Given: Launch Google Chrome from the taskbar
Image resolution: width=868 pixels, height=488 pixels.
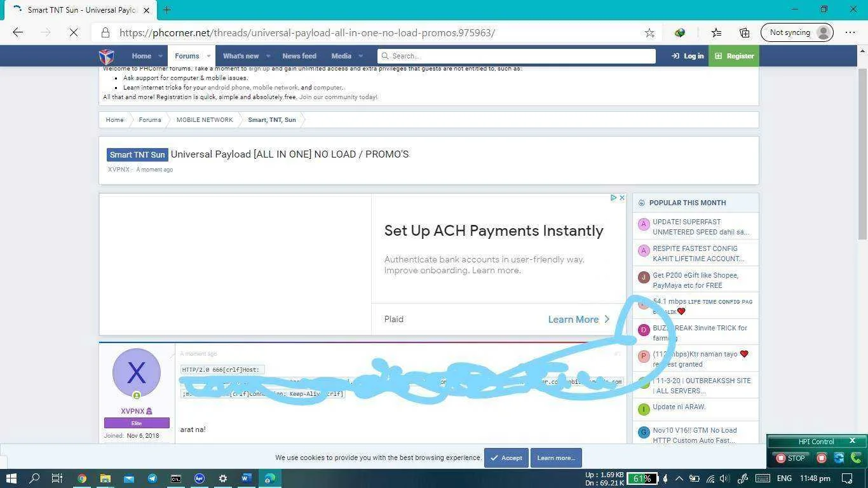Looking at the screenshot, I should point(82,478).
